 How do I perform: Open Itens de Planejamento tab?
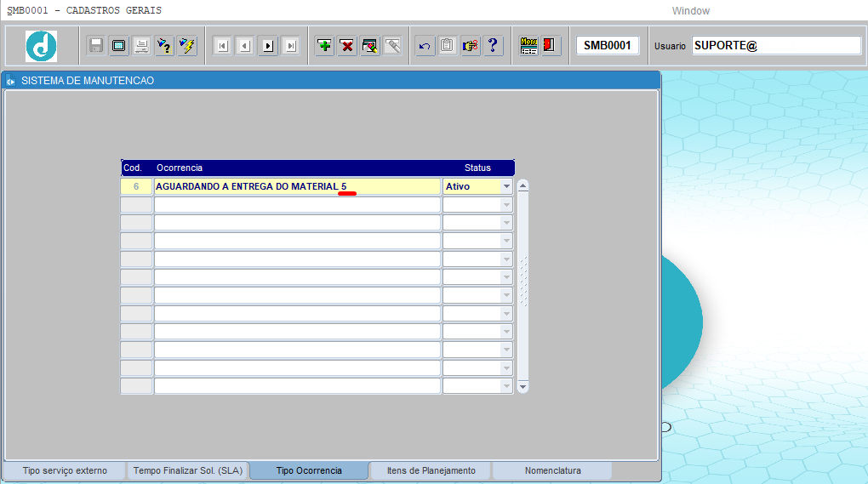431,470
